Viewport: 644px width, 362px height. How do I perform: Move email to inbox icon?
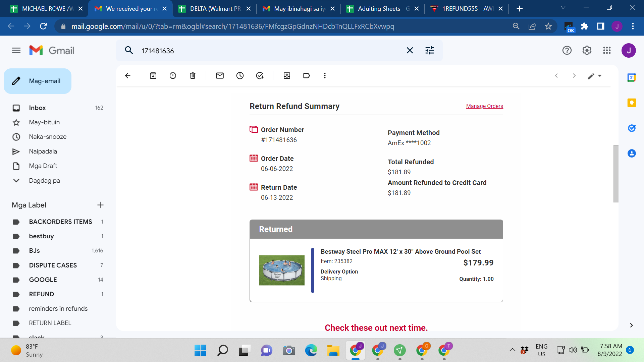tap(287, 76)
